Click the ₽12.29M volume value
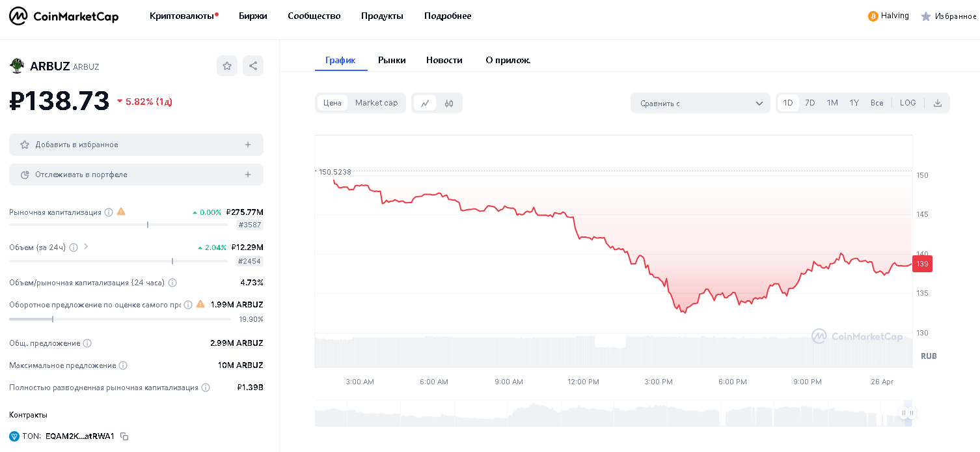Image resolution: width=980 pixels, height=452 pixels. [247, 247]
